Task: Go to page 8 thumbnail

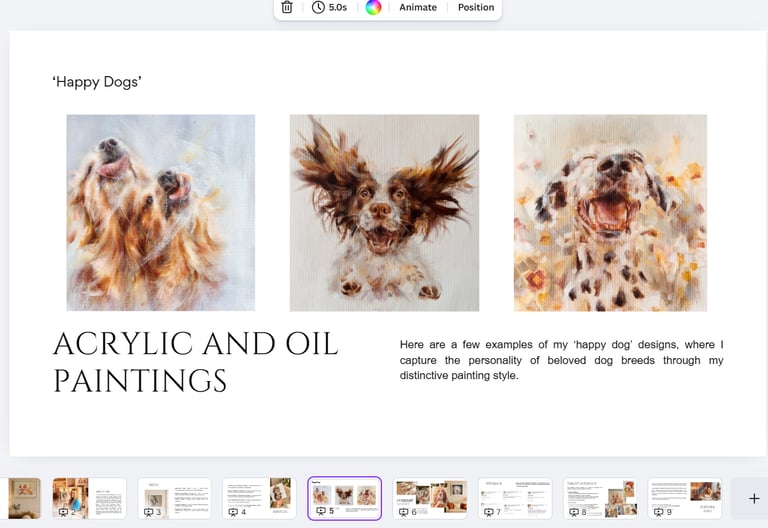Action: 600,498
